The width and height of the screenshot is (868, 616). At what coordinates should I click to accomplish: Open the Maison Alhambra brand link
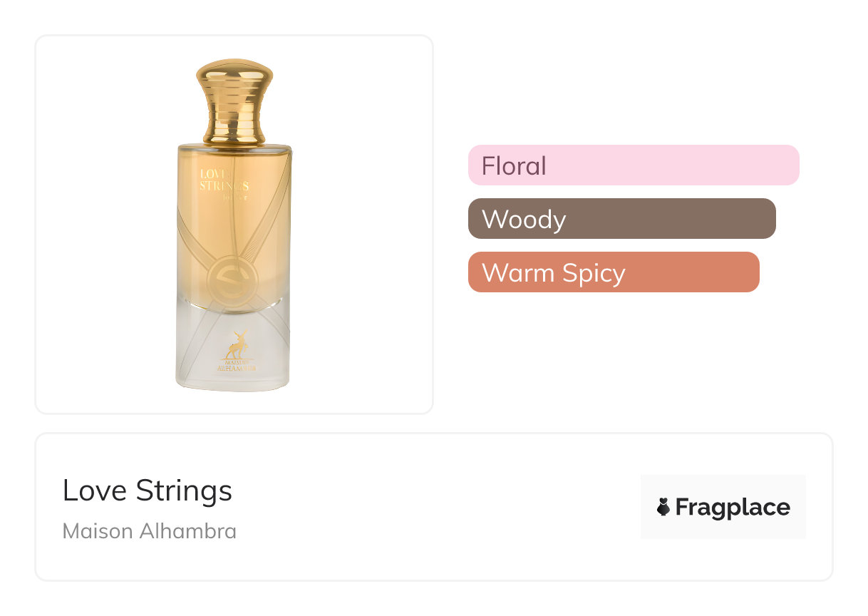pos(149,531)
